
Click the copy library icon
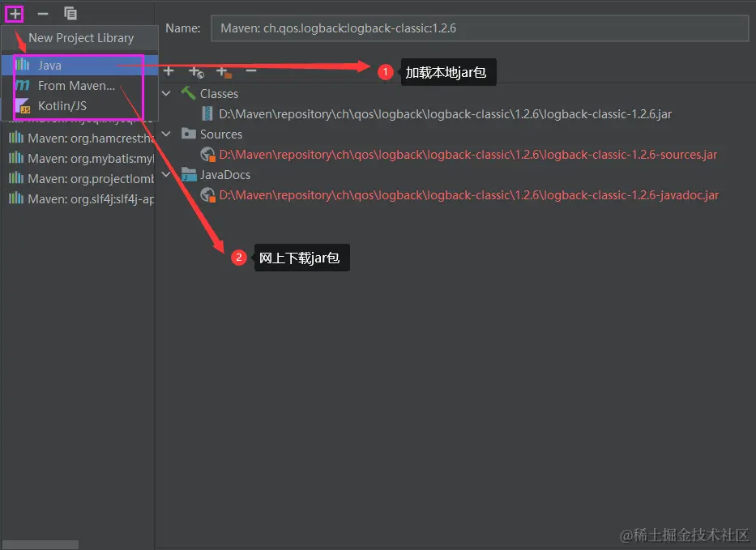pyautogui.click(x=70, y=14)
